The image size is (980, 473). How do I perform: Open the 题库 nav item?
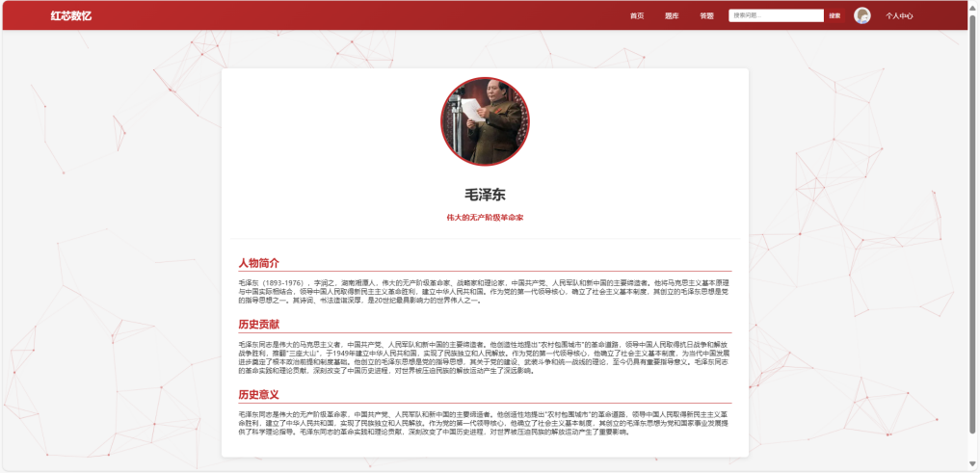pos(672,16)
